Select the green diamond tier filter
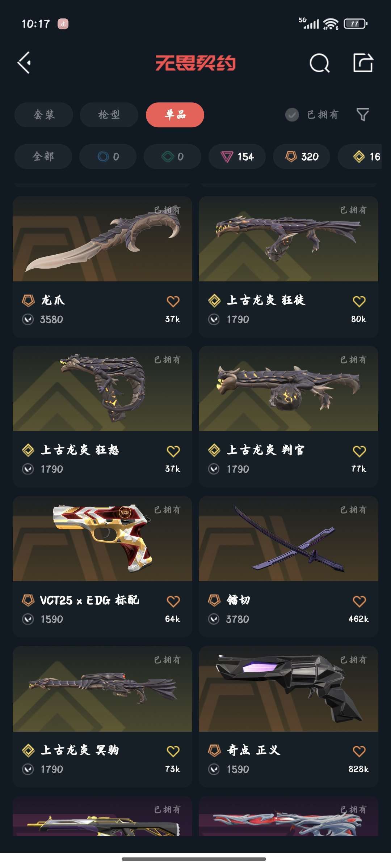 point(172,156)
